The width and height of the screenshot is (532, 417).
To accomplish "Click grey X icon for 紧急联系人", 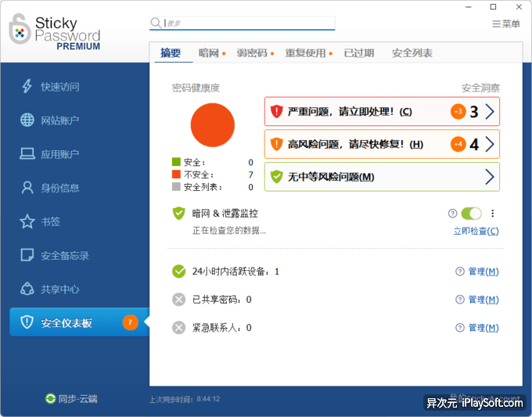I will pos(179,328).
